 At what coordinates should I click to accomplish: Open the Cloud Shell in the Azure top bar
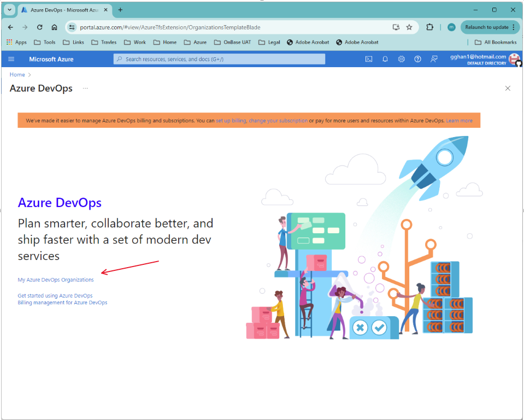pyautogui.click(x=369, y=59)
